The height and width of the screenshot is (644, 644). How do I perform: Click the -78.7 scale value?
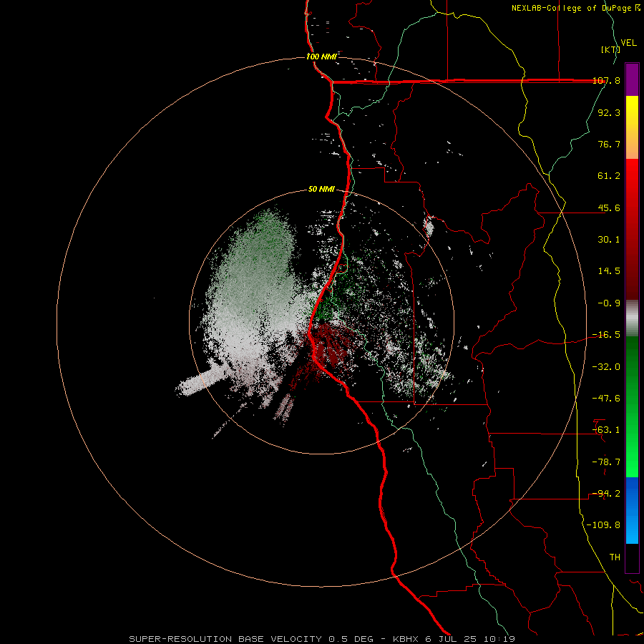pyautogui.click(x=606, y=462)
